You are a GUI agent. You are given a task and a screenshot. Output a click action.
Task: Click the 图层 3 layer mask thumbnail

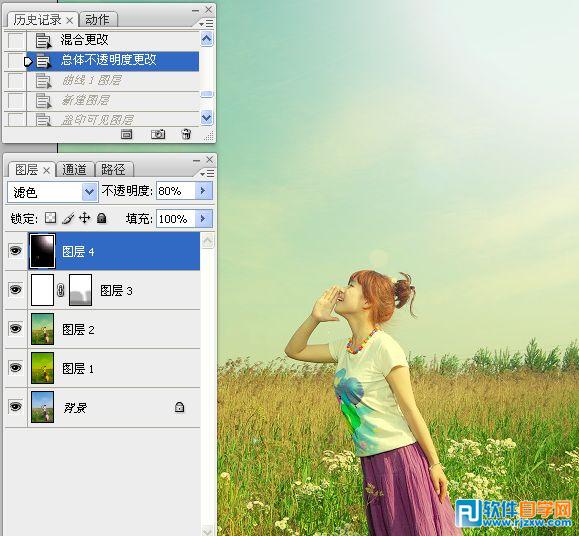[x=80, y=290]
